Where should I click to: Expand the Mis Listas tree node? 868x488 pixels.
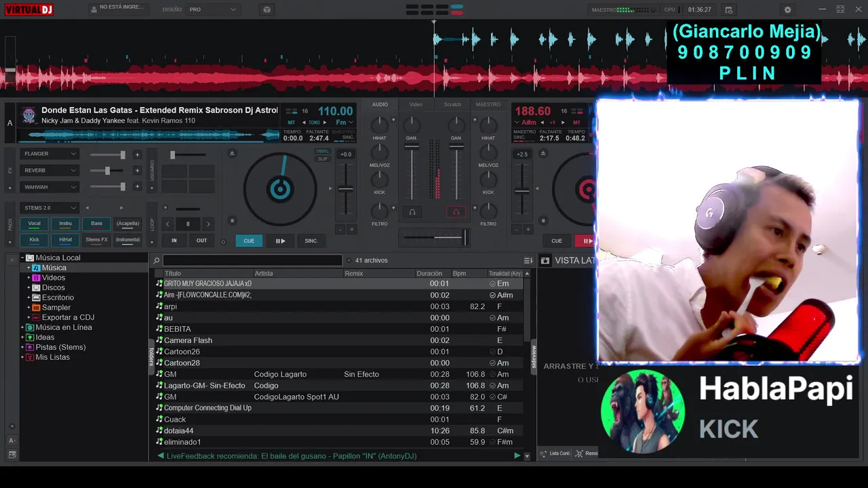[22, 357]
